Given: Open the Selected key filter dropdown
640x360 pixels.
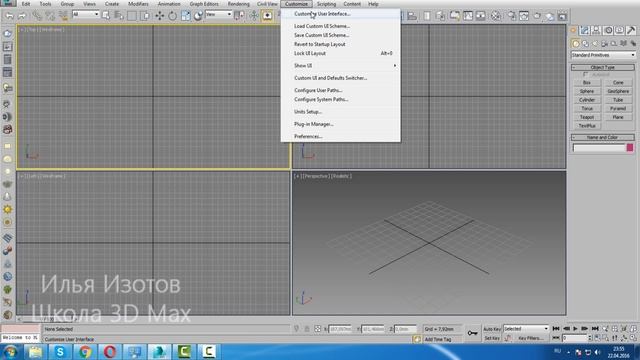Looking at the screenshot, I should [x=526, y=329].
